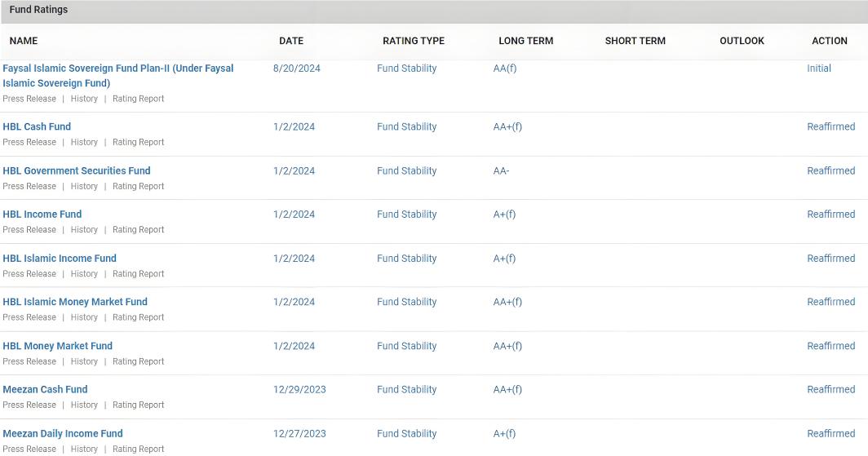View History of Faysal Islamic Sovereign Fund
The image size is (868, 456).
pyautogui.click(x=84, y=99)
